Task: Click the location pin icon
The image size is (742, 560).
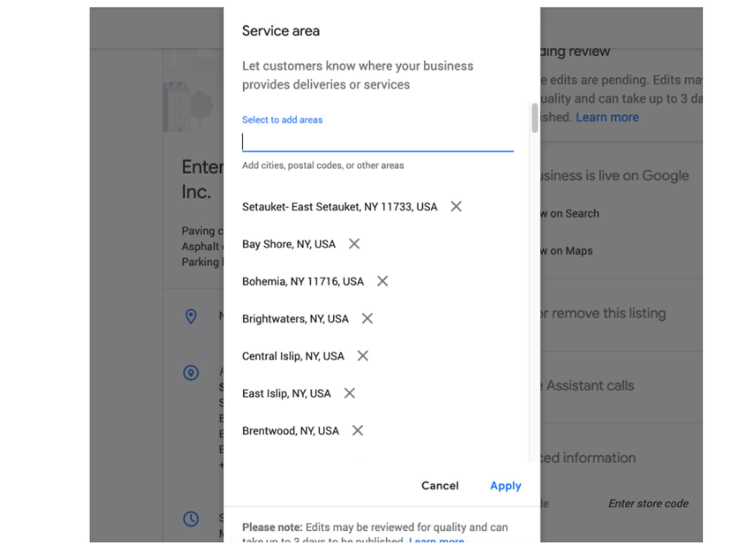Action: [x=191, y=316]
